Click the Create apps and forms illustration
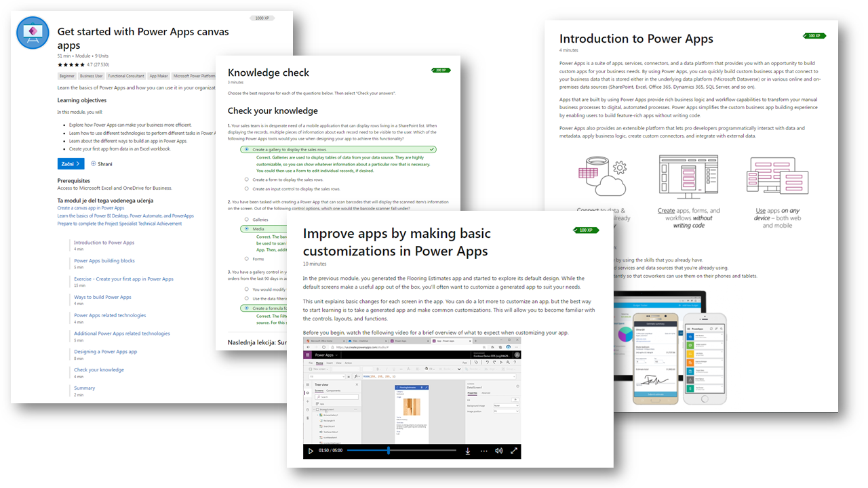Image resolution: width=868 pixels, height=488 pixels. pos(688,177)
